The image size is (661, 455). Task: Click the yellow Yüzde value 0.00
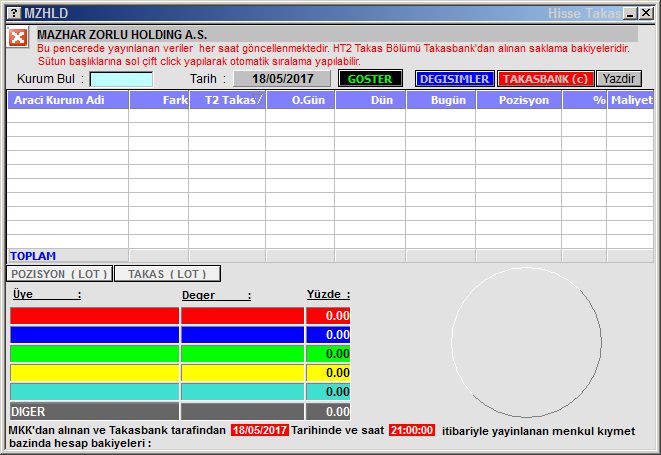click(x=328, y=373)
